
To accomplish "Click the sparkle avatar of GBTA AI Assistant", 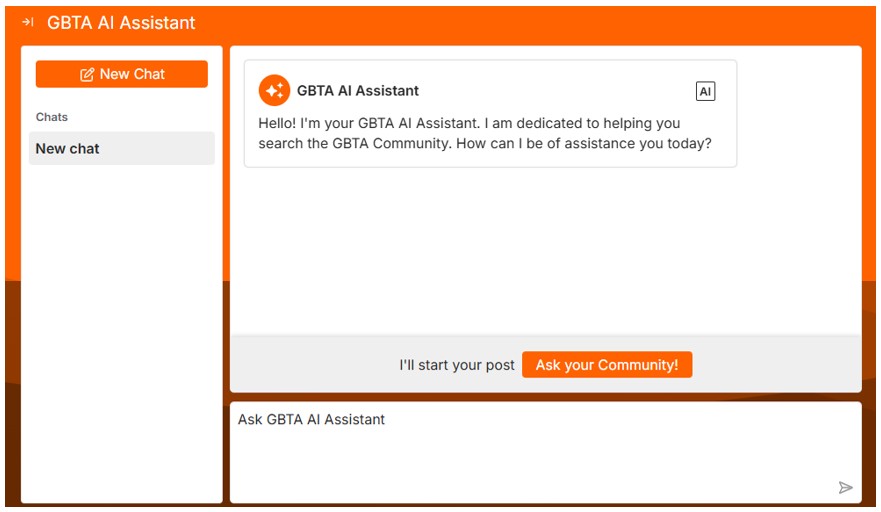I will pyautogui.click(x=274, y=90).
